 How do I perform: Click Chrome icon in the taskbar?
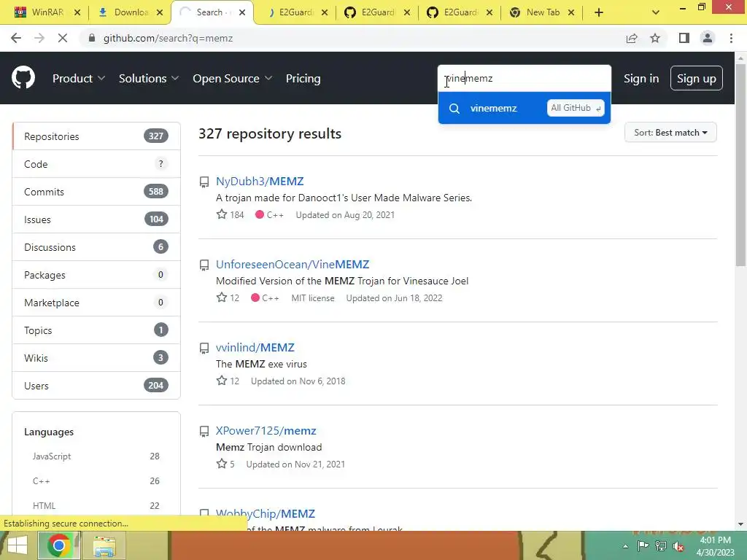pos(58,545)
